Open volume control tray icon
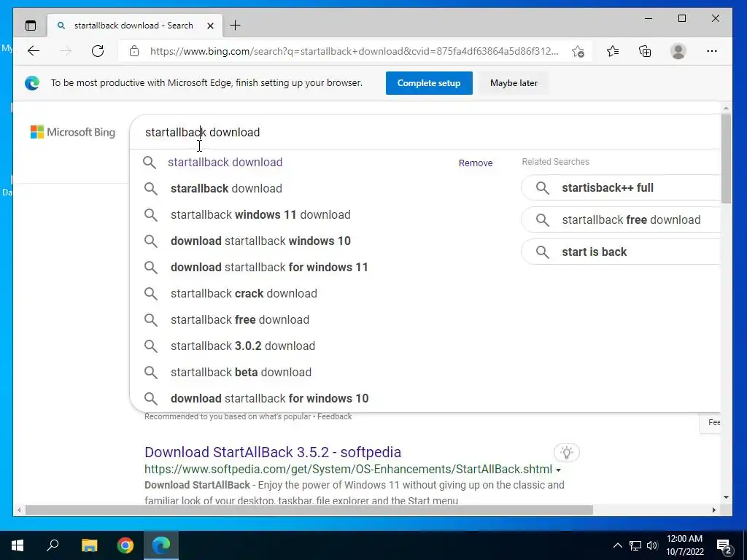 [652, 545]
